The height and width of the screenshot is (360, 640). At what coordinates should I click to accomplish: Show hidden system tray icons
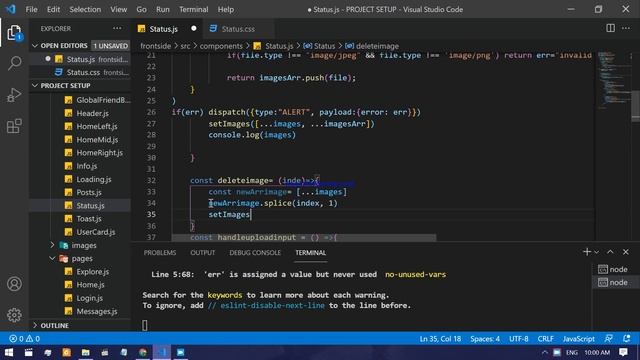544,352
